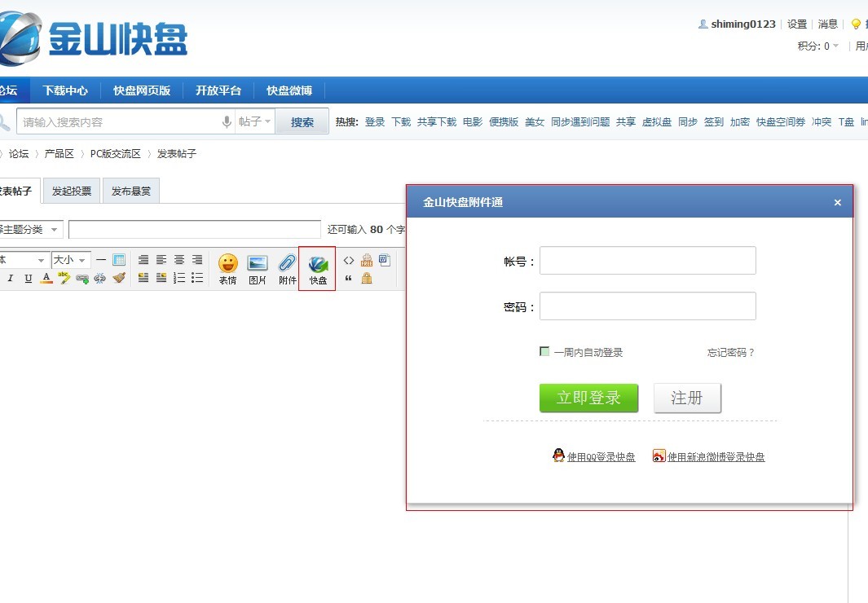This screenshot has height=603, width=868.
Task: Open the highlighted 快盘 attachment tool
Action: point(317,266)
